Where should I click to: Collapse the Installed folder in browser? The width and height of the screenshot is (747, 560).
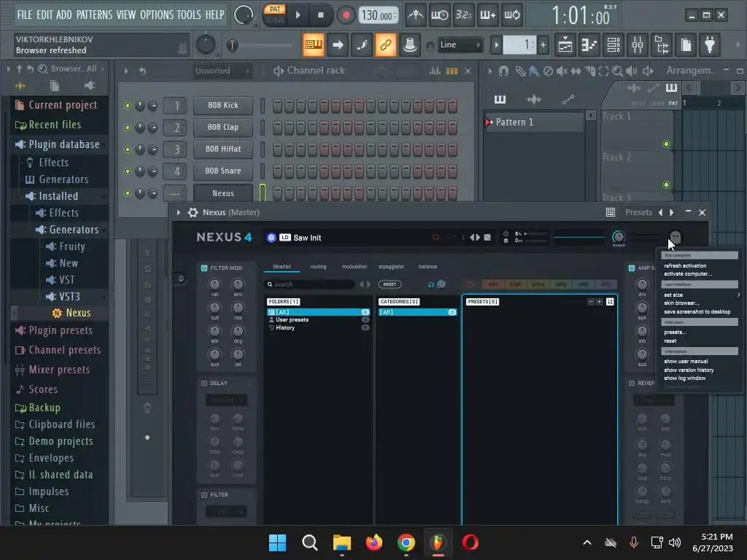[x=58, y=196]
